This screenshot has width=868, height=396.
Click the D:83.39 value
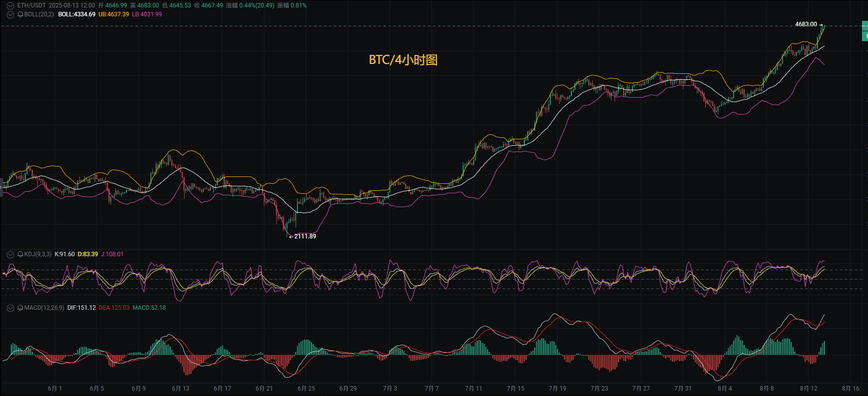click(88, 254)
